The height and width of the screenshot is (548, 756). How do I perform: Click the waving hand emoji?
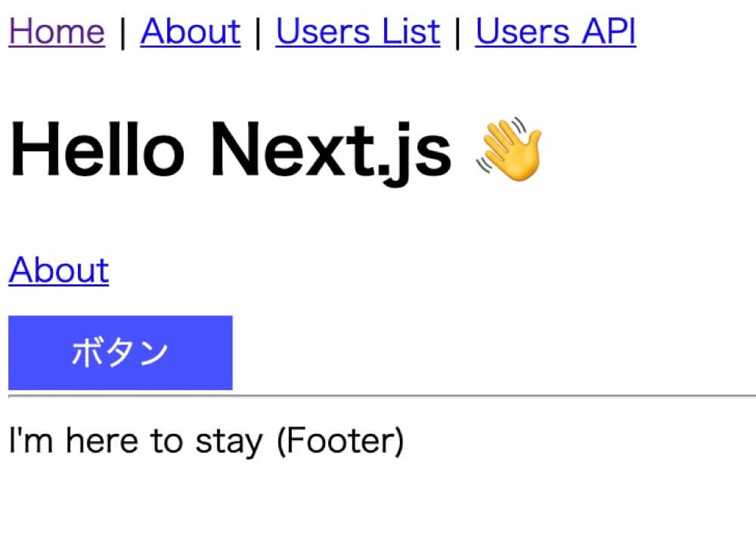coord(510,148)
